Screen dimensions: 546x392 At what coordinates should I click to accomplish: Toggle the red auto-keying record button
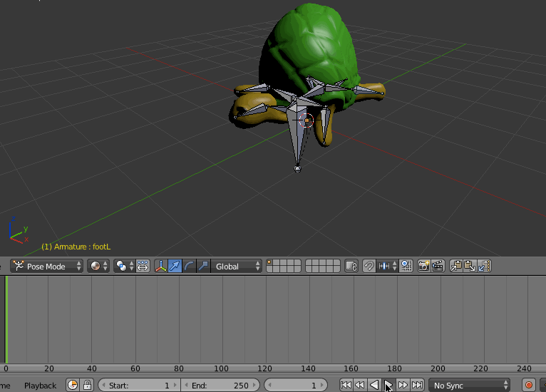tap(529, 385)
